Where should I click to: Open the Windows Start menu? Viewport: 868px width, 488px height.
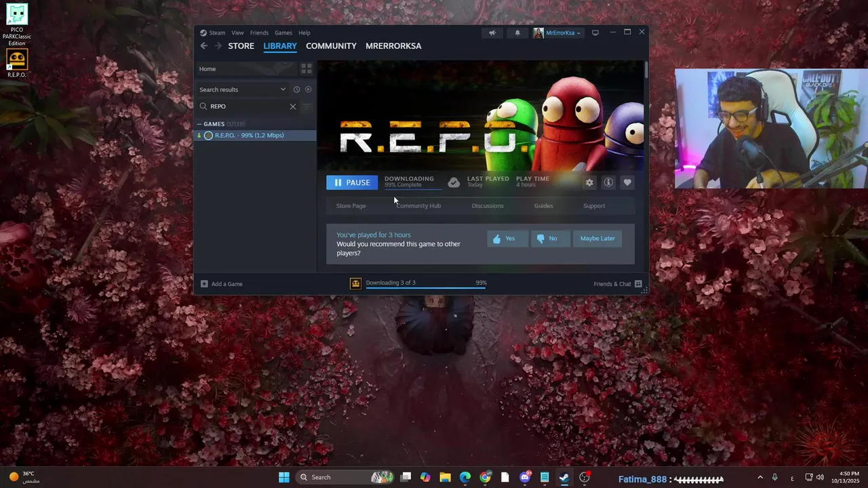284,477
